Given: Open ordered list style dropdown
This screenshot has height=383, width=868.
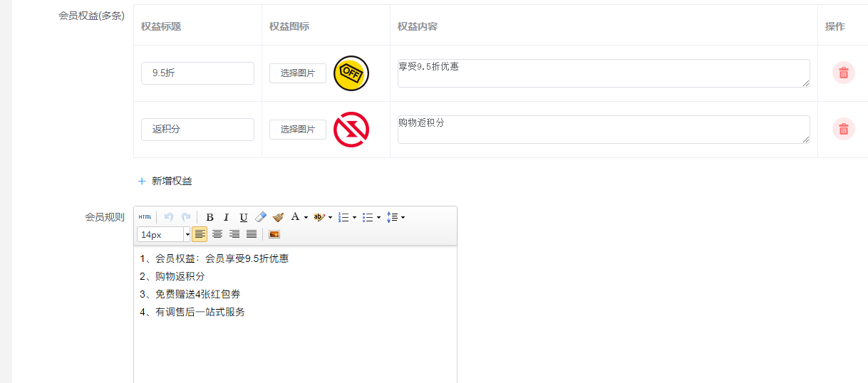Looking at the screenshot, I should click(354, 217).
